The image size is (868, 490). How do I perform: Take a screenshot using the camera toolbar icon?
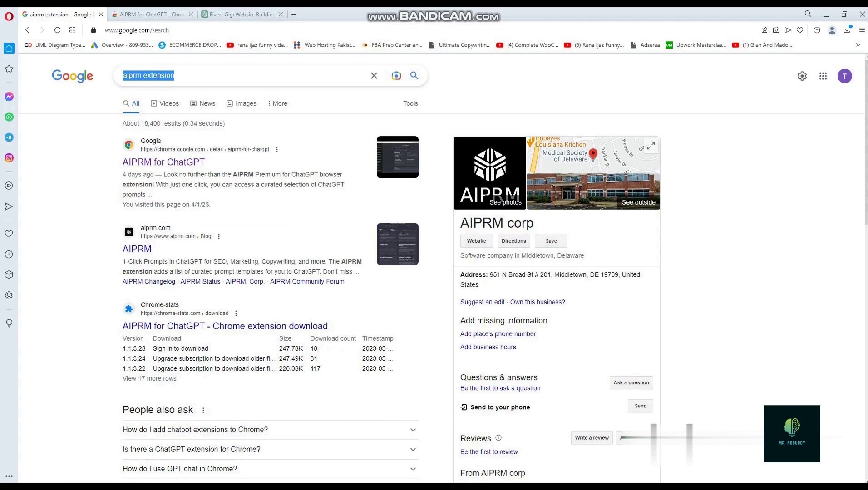click(x=777, y=30)
